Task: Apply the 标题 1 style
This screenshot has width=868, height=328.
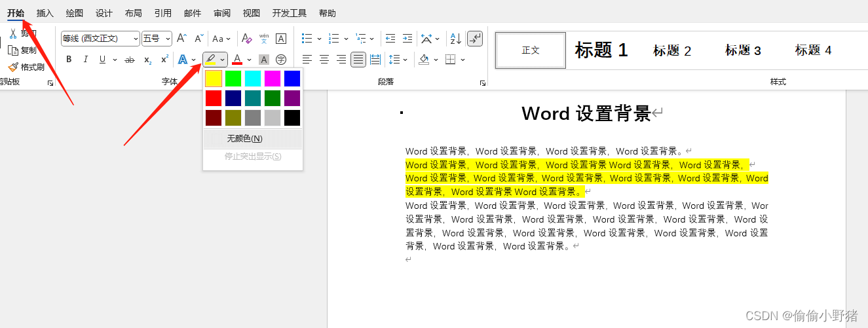Action: tap(601, 50)
